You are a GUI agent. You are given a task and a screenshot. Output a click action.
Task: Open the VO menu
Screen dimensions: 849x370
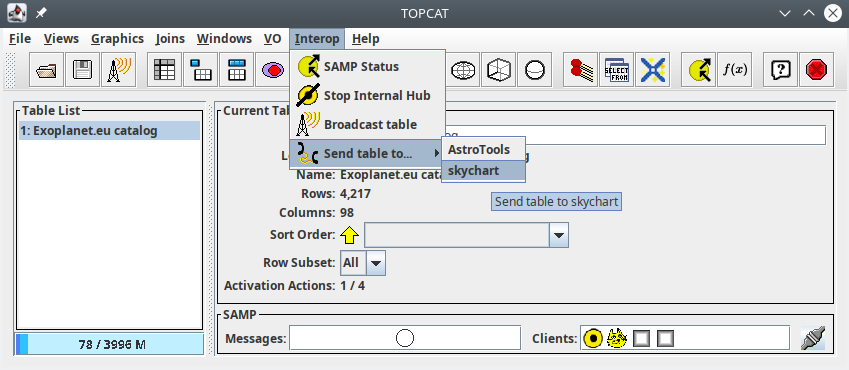coord(272,39)
